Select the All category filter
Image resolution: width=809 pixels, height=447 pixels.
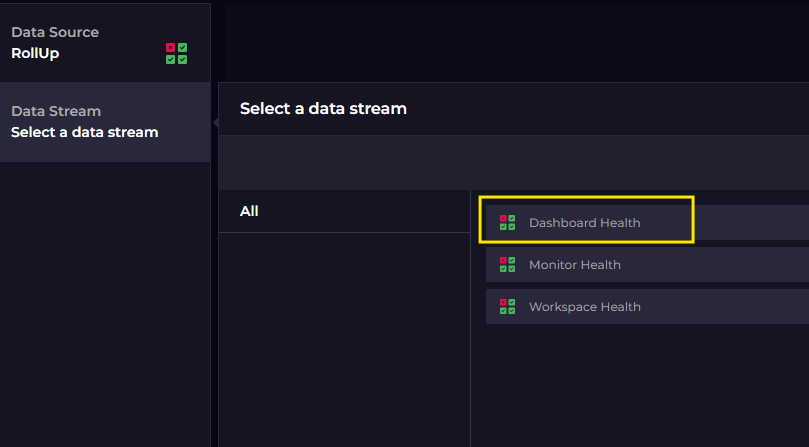click(x=249, y=211)
